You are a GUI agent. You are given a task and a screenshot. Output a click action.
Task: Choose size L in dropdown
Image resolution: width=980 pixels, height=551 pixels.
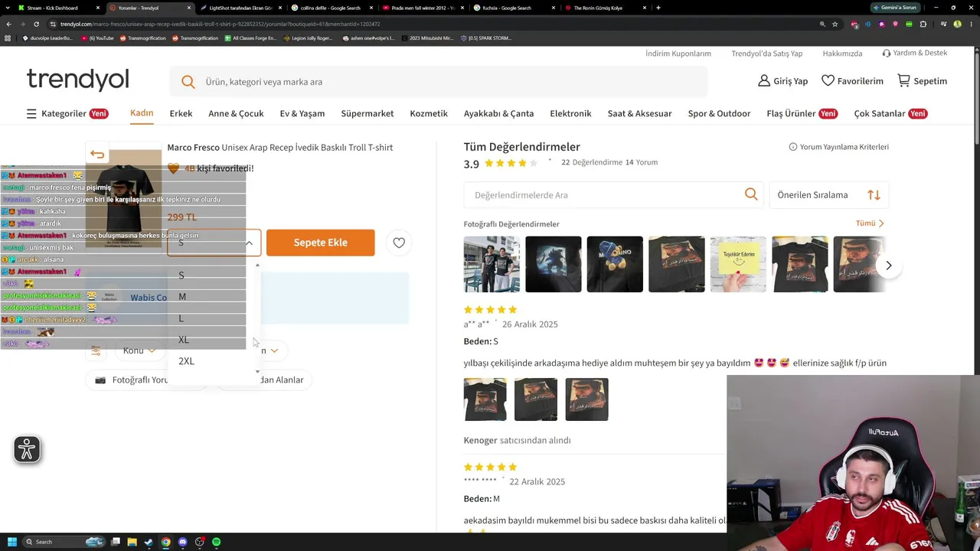(x=213, y=318)
